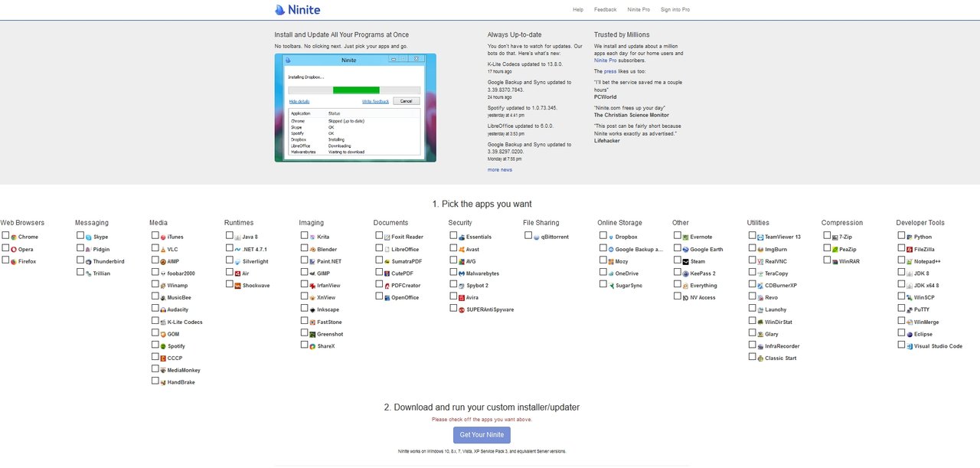Click the Firefox icon
Image resolution: width=980 pixels, height=468 pixels.
14,262
